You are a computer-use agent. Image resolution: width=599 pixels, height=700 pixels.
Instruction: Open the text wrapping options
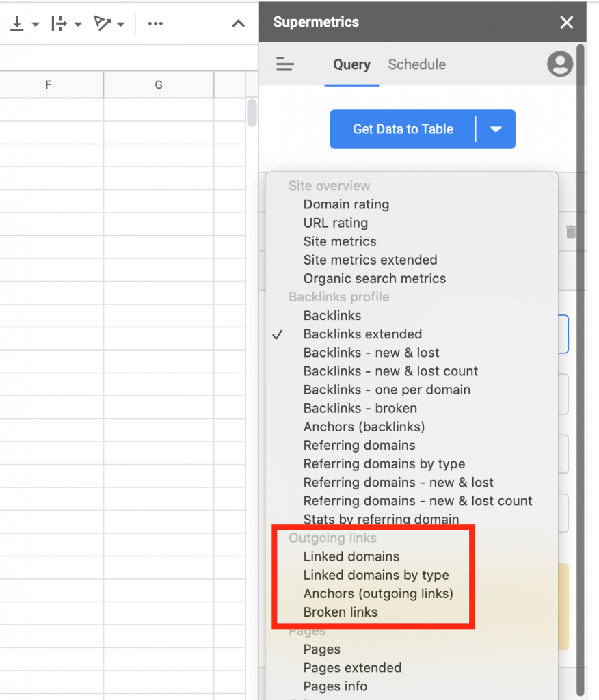coord(66,24)
